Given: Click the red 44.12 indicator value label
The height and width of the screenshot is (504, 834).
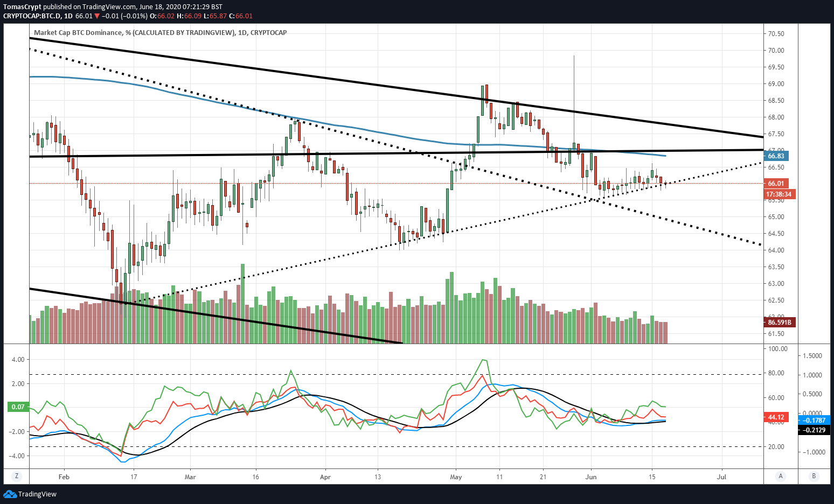Looking at the screenshot, I should coord(776,417).
